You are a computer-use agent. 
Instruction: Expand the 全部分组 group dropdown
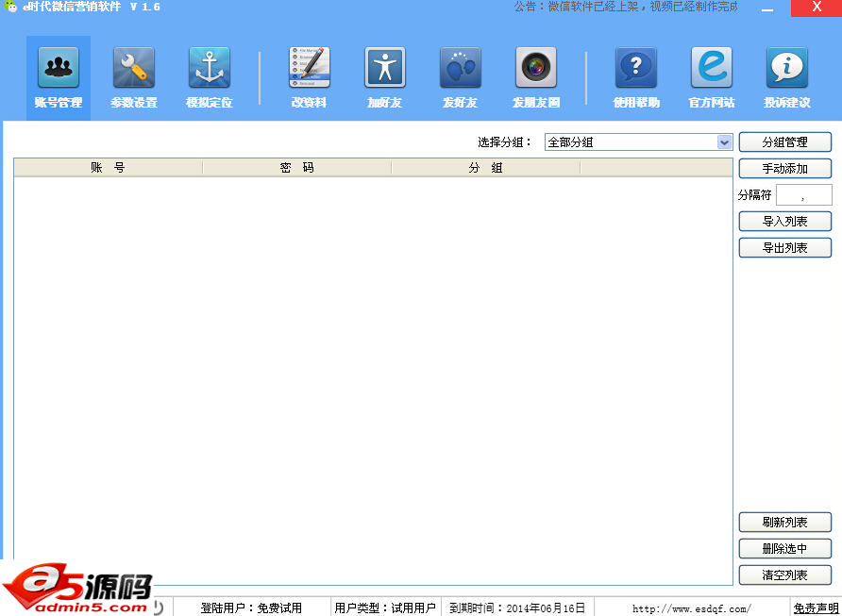(724, 142)
